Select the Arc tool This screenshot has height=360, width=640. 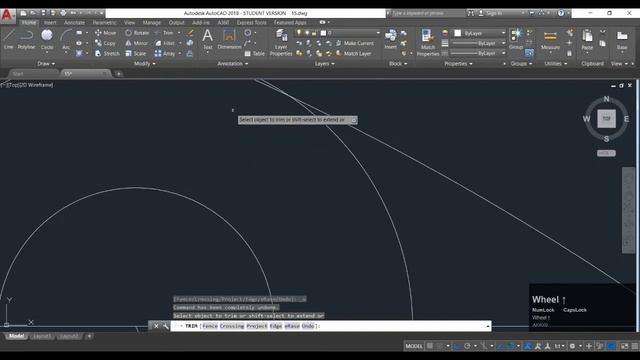tap(66, 39)
